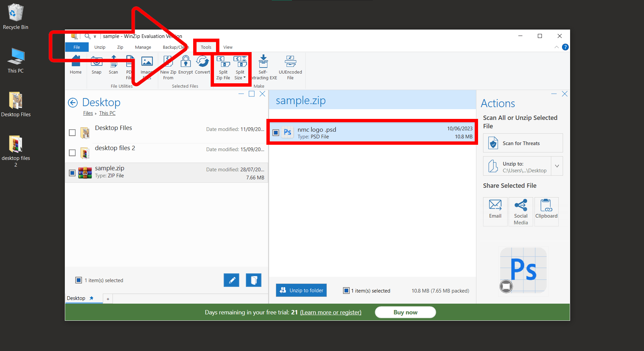644x351 pixels.
Task: Click the Unzip to folder button
Action: pyautogui.click(x=301, y=290)
